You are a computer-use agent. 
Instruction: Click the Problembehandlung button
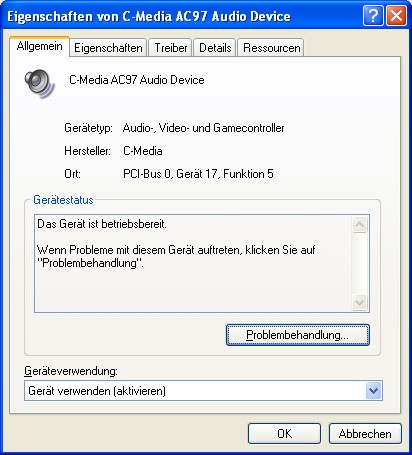click(298, 335)
